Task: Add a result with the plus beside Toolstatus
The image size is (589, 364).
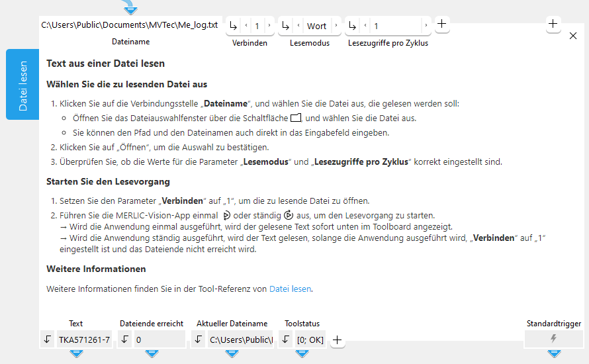Action: 338,340
